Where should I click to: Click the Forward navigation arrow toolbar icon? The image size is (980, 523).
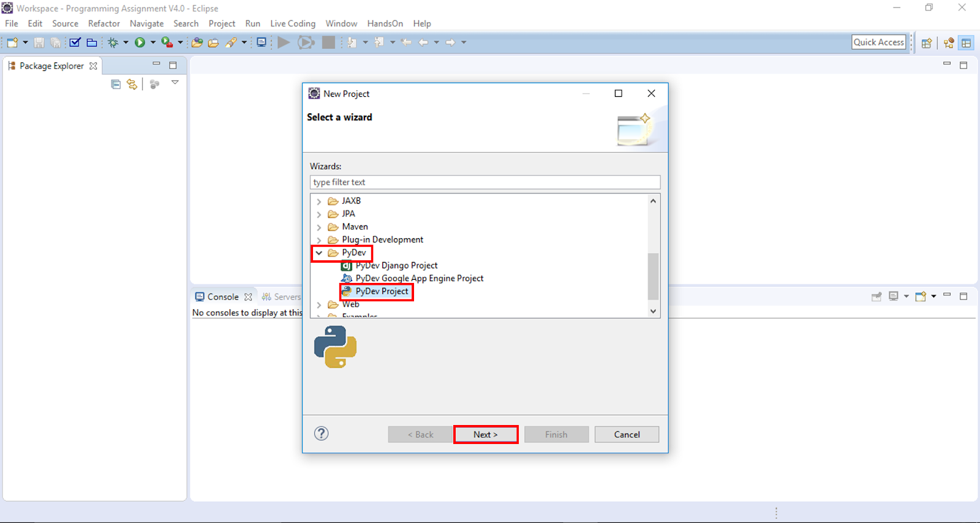click(x=450, y=42)
